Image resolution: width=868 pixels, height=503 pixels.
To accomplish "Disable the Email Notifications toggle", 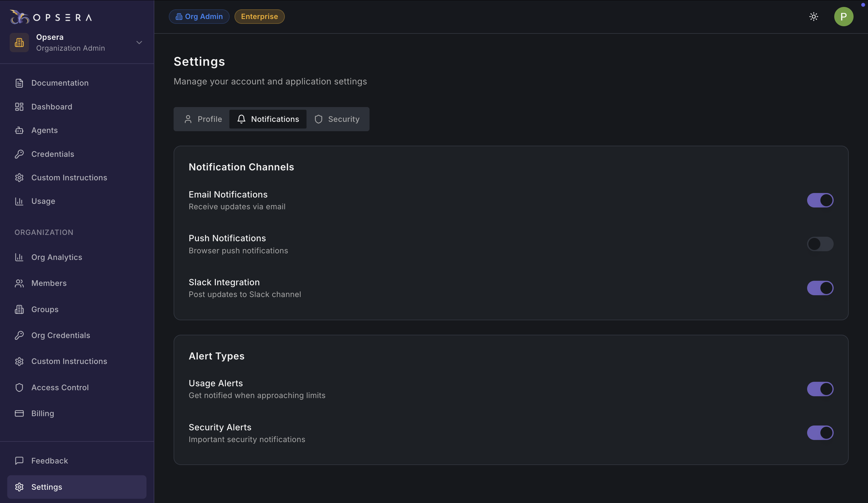I will (820, 200).
